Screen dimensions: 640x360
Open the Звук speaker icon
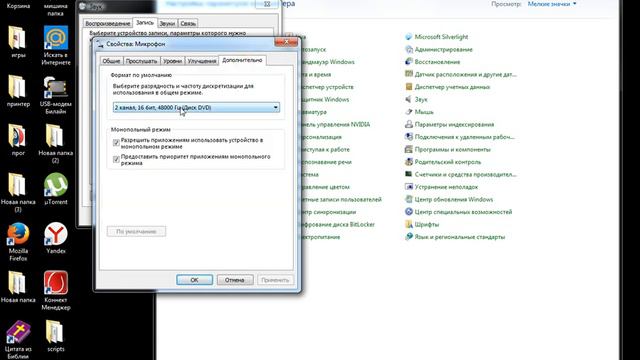[409, 99]
